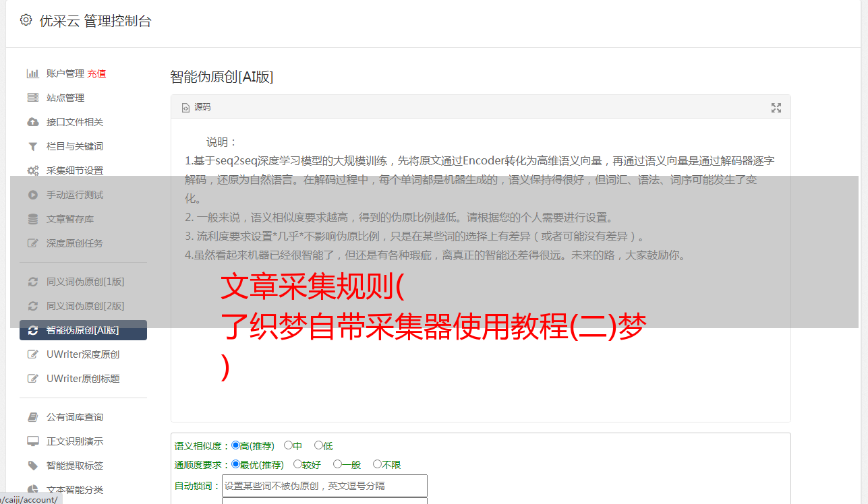Open UWriter原创标题 in the sidebar

pyautogui.click(x=83, y=379)
